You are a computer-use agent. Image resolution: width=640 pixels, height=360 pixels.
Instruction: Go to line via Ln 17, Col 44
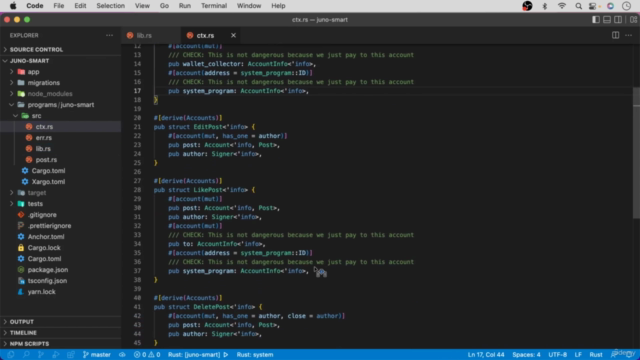click(486, 355)
